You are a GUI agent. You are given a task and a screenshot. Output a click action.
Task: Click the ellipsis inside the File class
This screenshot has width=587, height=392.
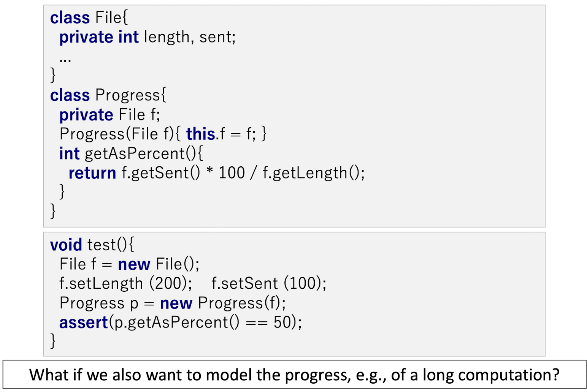(65, 59)
